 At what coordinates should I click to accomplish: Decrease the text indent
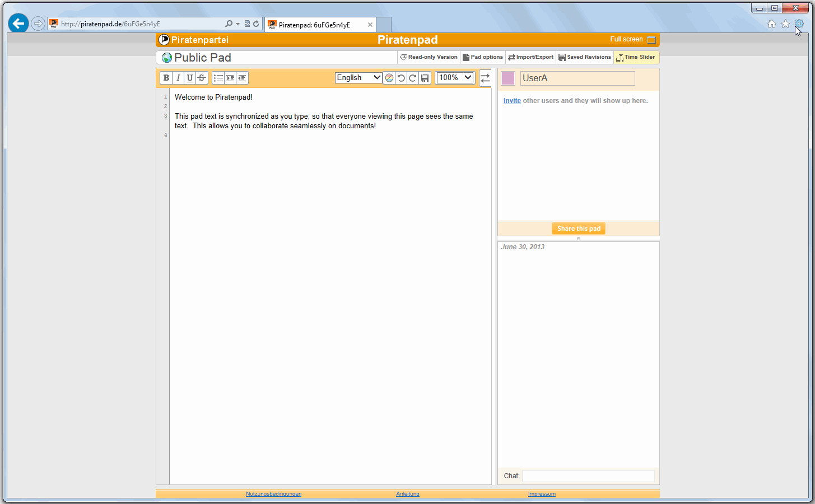click(x=242, y=78)
